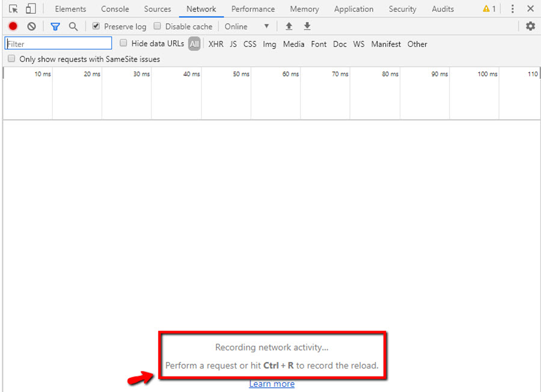Filter requests by WS type
Image resolution: width=541 pixels, height=392 pixels.
pos(358,44)
